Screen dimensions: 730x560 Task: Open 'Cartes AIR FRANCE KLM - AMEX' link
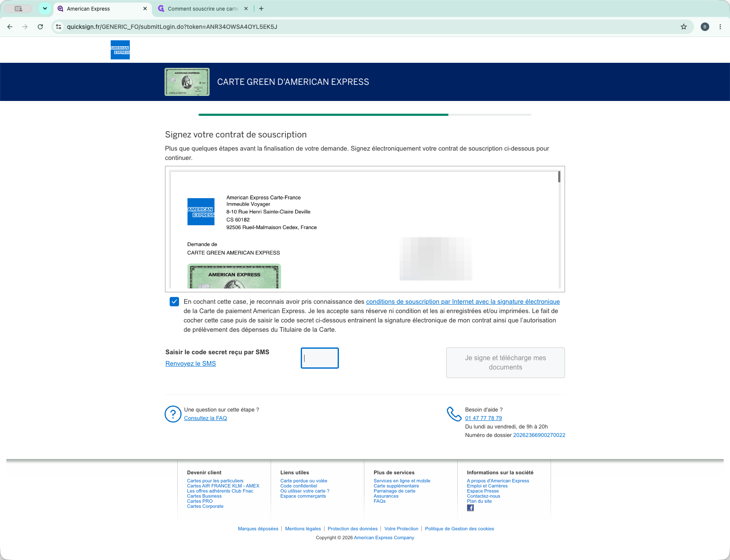pyautogui.click(x=223, y=486)
